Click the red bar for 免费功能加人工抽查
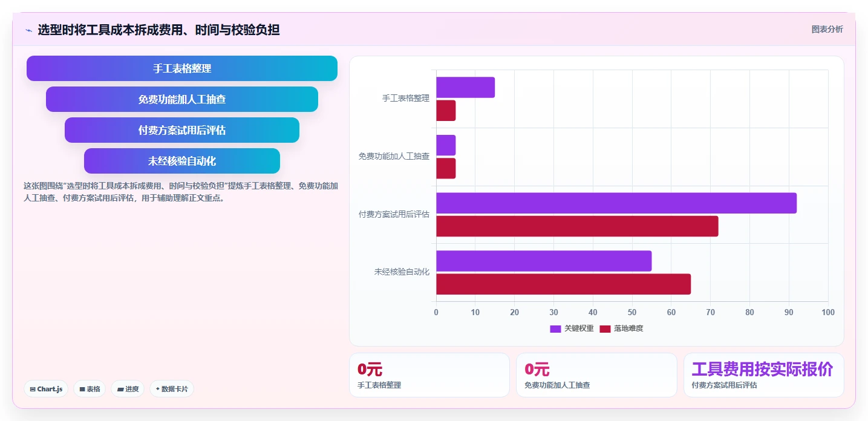Viewport: 868px width, 421px height. [x=446, y=168]
